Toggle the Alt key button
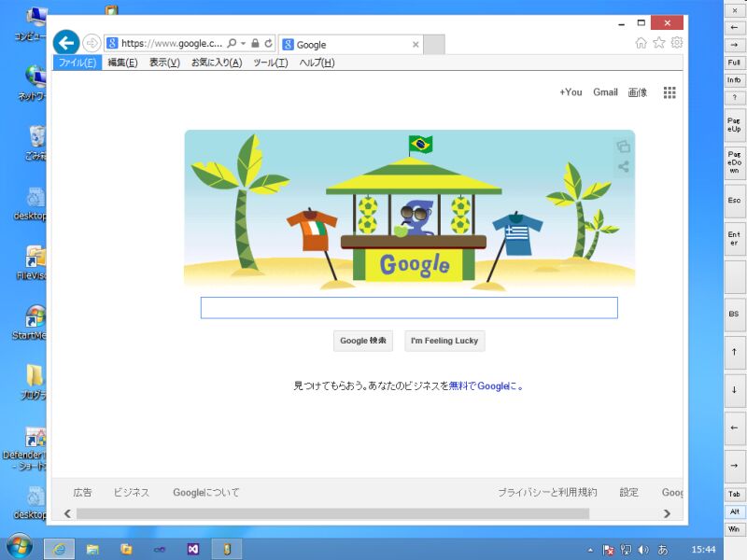 click(734, 511)
